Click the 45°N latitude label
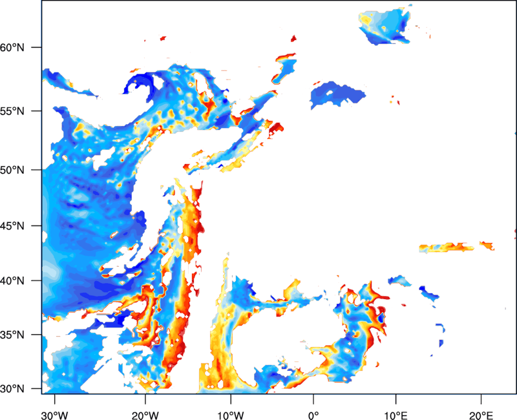 click(x=12, y=226)
